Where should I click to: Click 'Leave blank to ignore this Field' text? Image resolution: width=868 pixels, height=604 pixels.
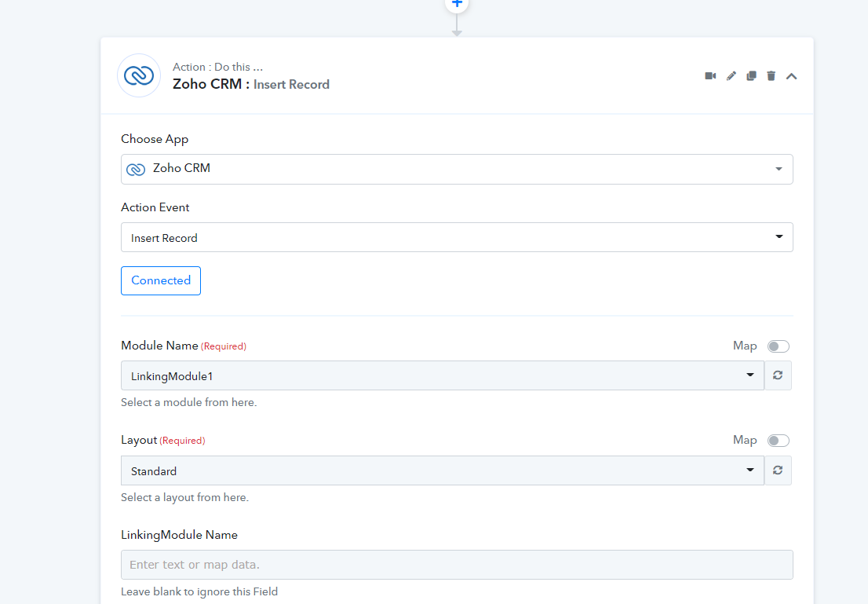coord(199,591)
